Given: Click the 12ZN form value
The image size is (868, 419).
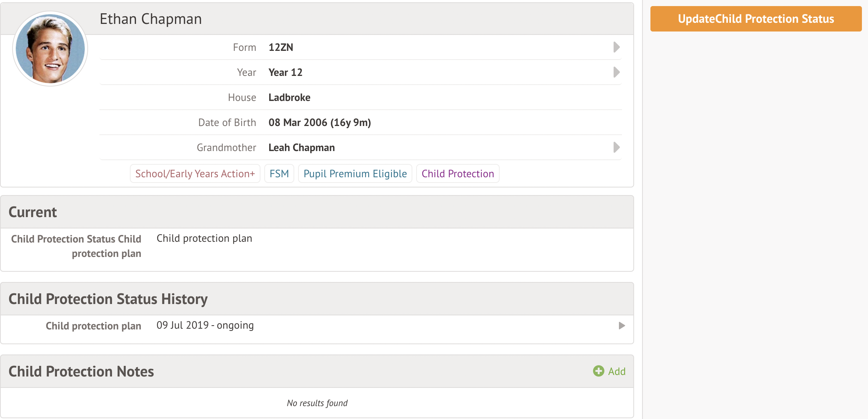Looking at the screenshot, I should 281,47.
